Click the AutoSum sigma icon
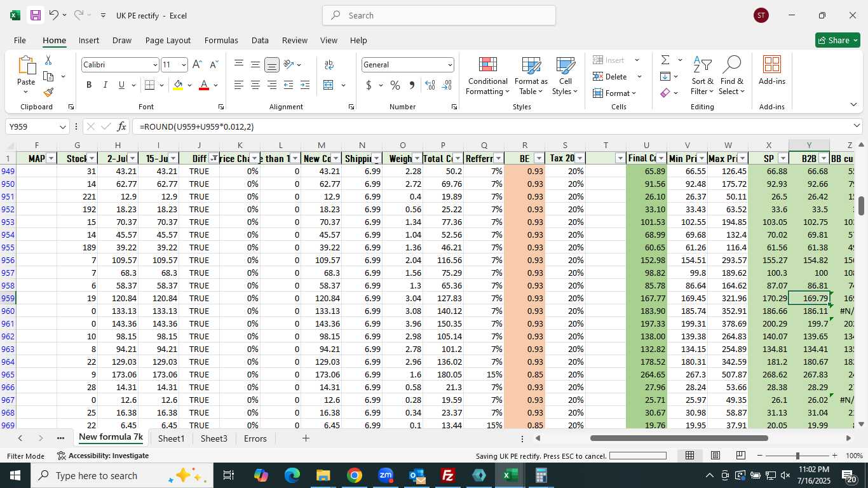Image resolution: width=868 pixels, height=488 pixels. pyautogui.click(x=665, y=60)
